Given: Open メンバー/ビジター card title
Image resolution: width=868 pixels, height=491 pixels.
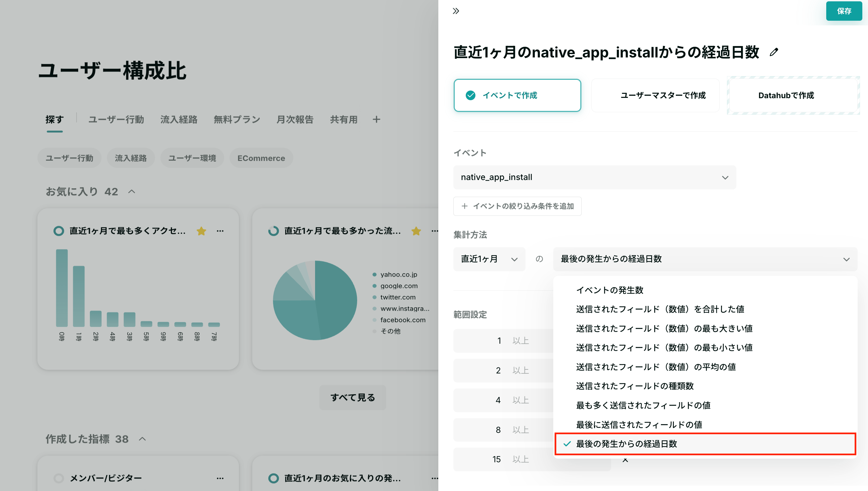Looking at the screenshot, I should [106, 478].
